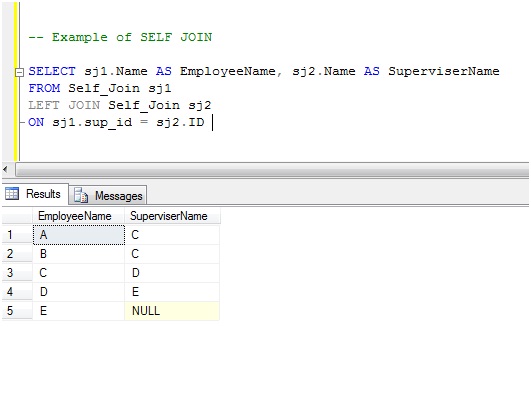Click the Results grid icon
This screenshot has height=397, width=531.
click(x=12, y=194)
